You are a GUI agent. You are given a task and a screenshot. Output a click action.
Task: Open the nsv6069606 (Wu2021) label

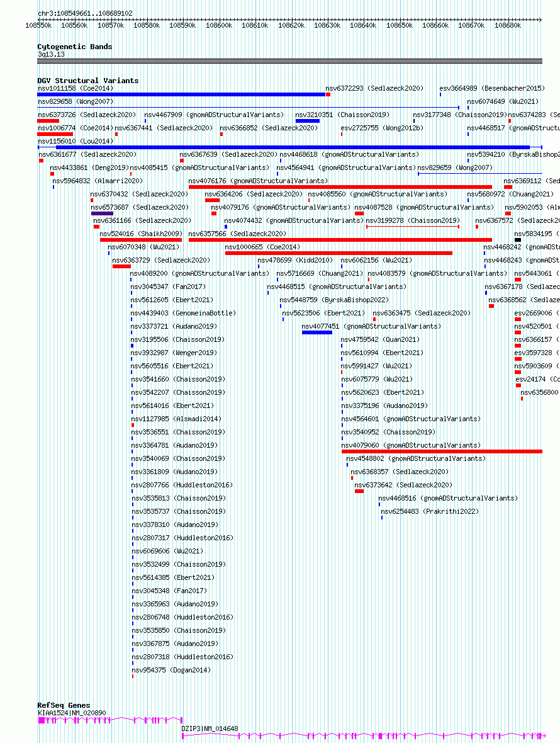click(167, 552)
